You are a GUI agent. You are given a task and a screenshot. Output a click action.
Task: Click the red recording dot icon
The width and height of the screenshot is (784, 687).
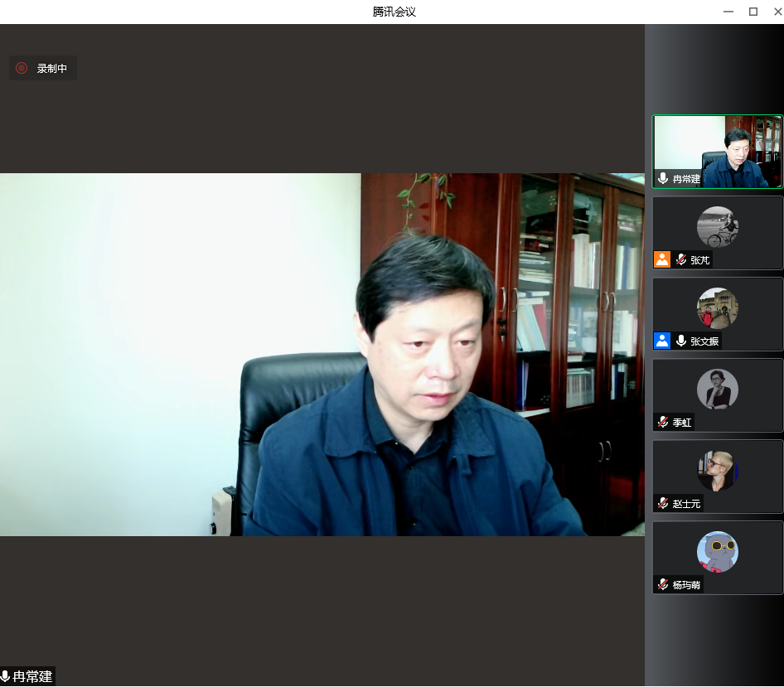22,68
